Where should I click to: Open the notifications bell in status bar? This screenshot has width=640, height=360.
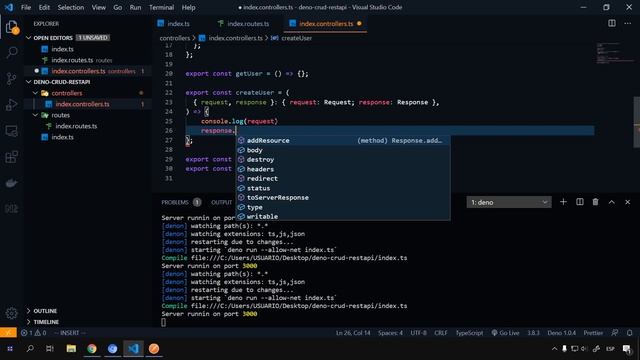(x=629, y=333)
